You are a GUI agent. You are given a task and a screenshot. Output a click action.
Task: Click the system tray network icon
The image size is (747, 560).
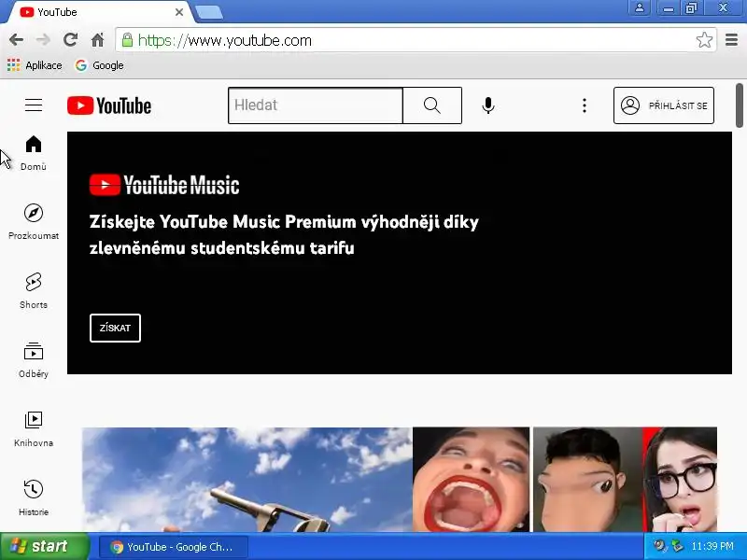[677, 546]
